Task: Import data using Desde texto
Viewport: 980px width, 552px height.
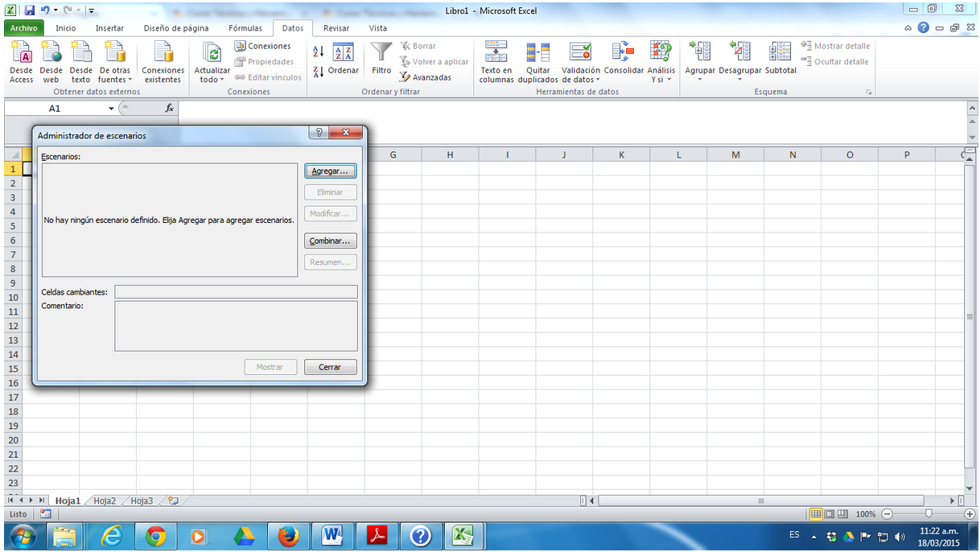Action: [80, 63]
